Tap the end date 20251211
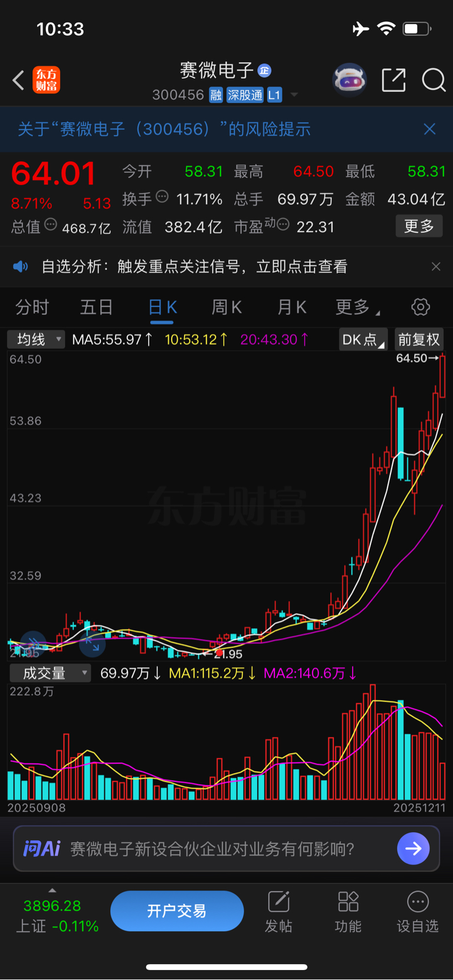453x980 pixels. click(419, 808)
